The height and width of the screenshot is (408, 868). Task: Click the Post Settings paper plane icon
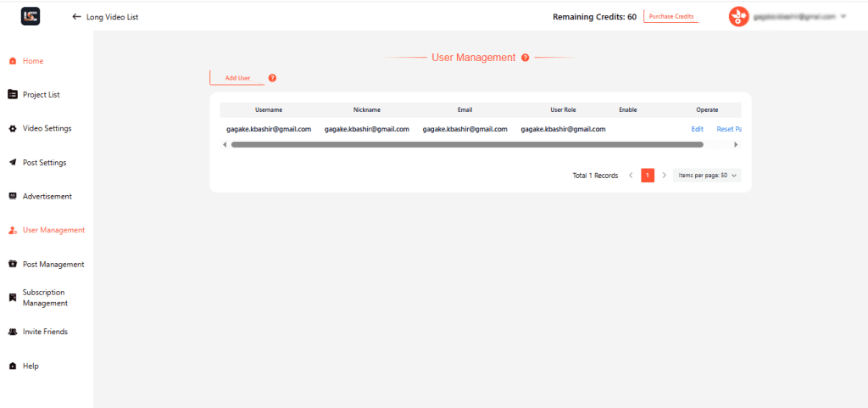point(12,163)
